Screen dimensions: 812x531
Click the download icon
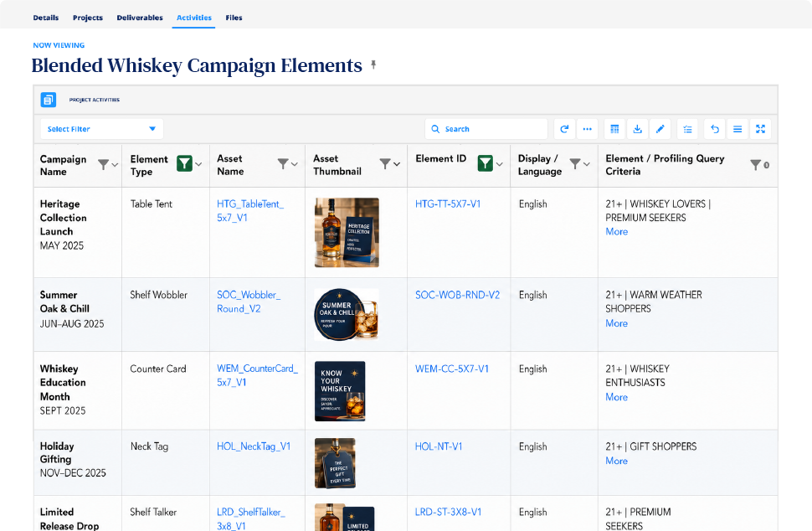pos(638,129)
